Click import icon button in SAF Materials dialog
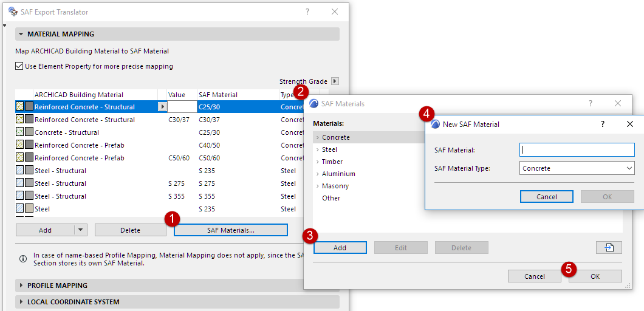The width and height of the screenshot is (644, 311). click(x=609, y=247)
